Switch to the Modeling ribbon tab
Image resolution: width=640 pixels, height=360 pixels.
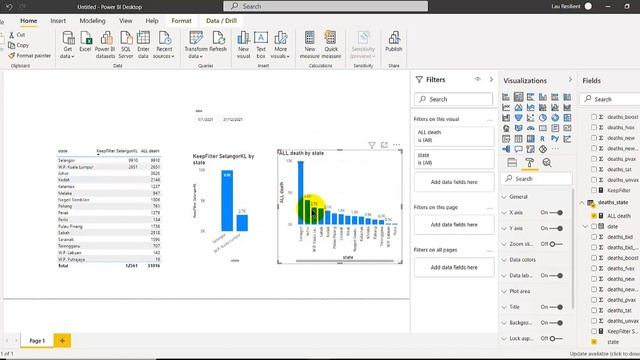pyautogui.click(x=92, y=21)
